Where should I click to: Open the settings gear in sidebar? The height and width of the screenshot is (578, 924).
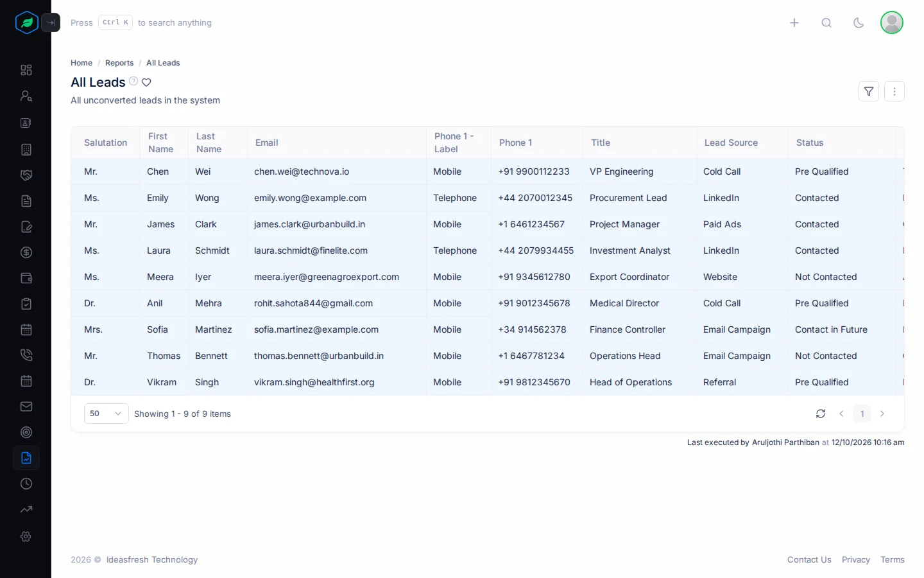(x=26, y=536)
